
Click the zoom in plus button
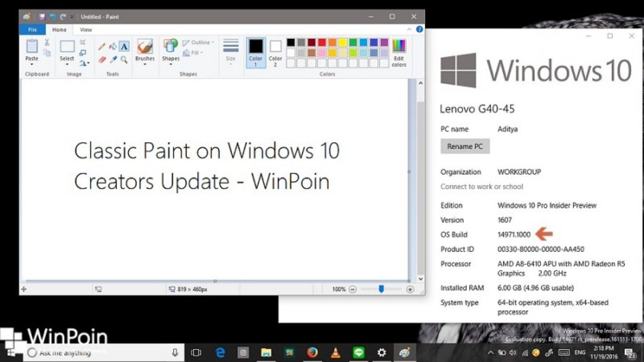410,289
